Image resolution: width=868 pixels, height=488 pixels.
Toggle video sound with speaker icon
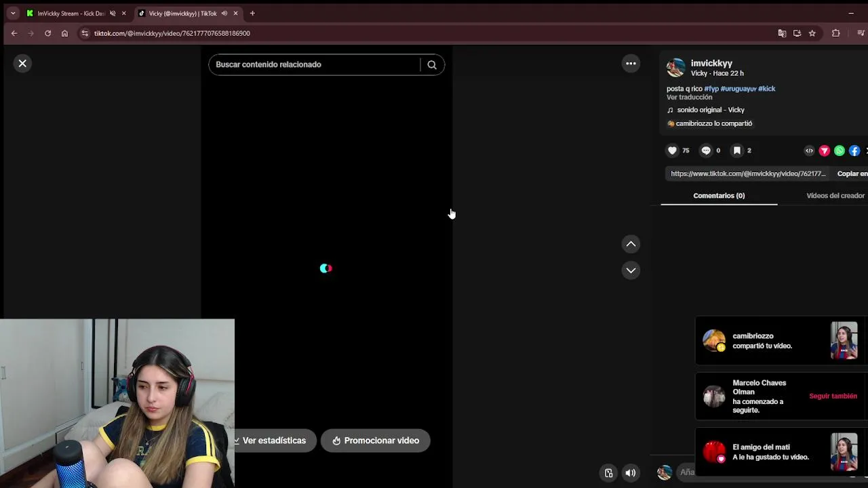(x=631, y=473)
